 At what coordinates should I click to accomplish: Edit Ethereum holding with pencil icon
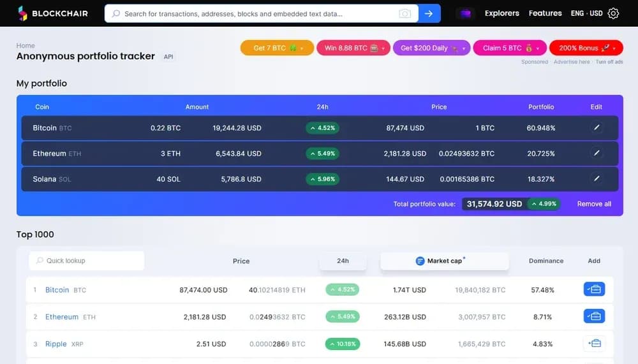pyautogui.click(x=597, y=153)
